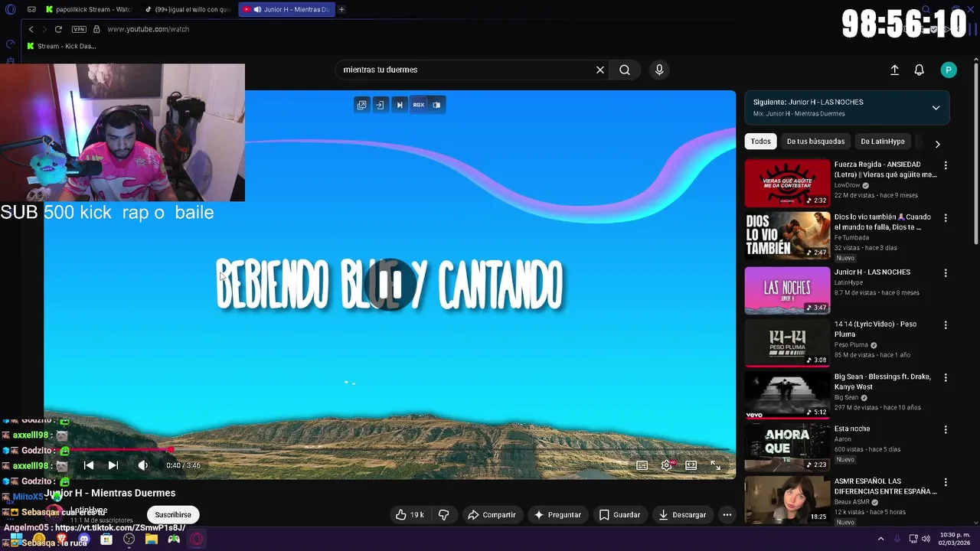
Task: Open the YouTube upload/create icon
Action: [894, 70]
